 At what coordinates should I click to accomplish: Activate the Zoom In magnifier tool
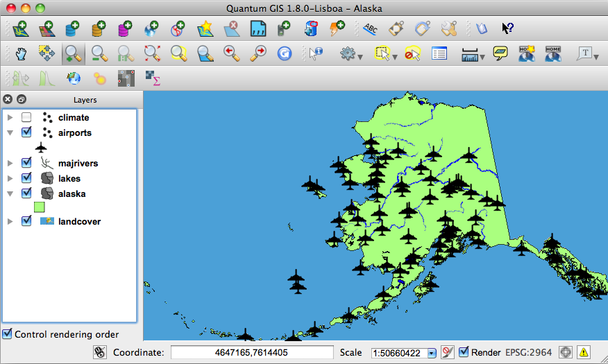pyautogui.click(x=71, y=53)
